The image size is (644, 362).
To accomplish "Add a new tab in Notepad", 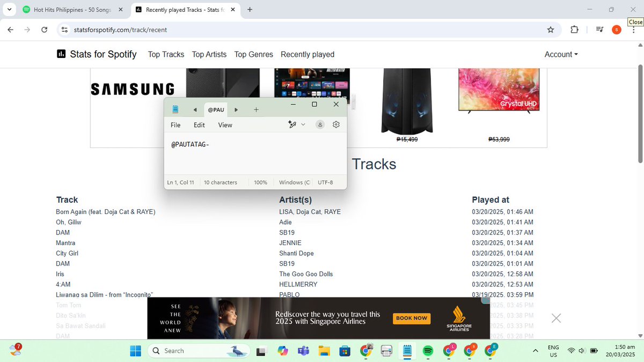I will [256, 109].
